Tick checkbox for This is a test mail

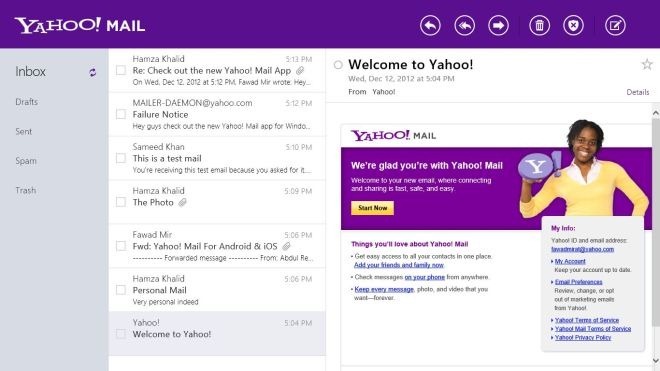[x=121, y=158]
